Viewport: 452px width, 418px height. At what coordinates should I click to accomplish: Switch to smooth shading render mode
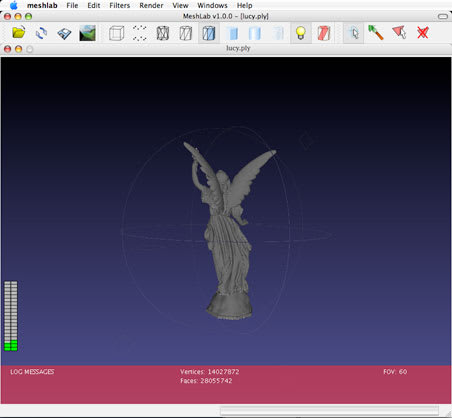click(255, 33)
